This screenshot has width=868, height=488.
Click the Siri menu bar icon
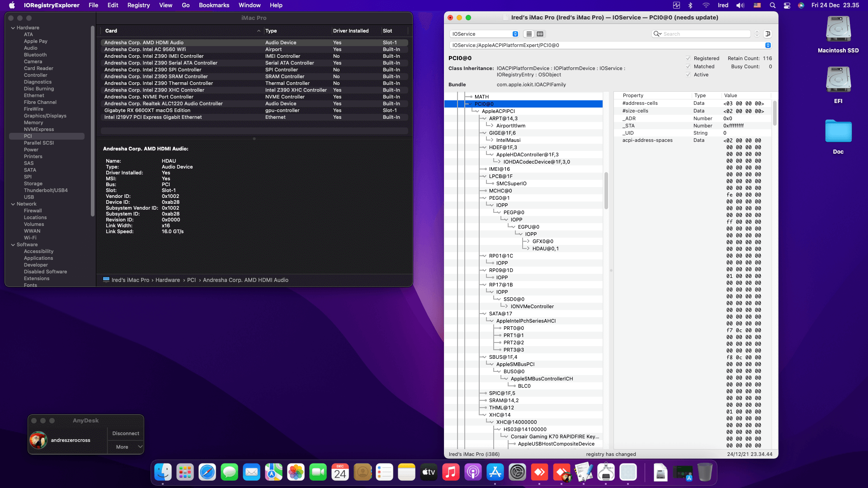click(x=801, y=5)
